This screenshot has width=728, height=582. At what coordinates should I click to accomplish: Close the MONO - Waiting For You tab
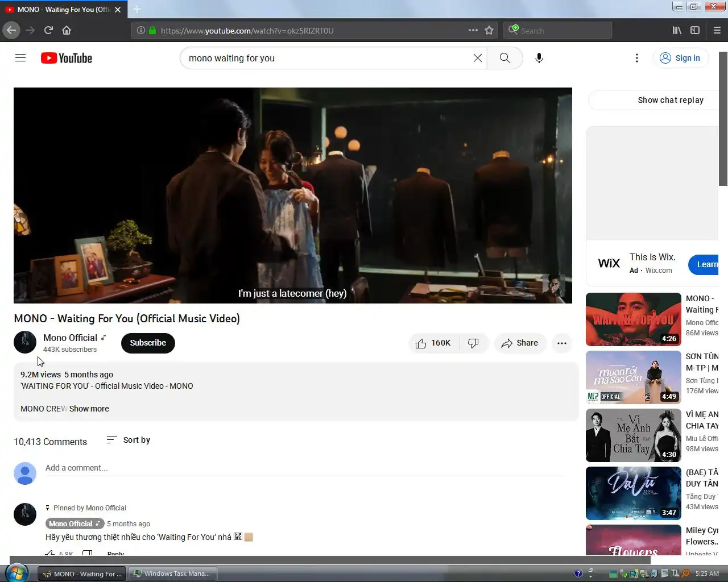tap(118, 10)
